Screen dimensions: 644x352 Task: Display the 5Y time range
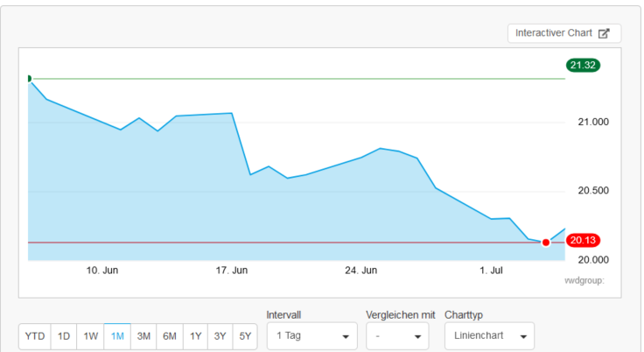[x=247, y=336]
